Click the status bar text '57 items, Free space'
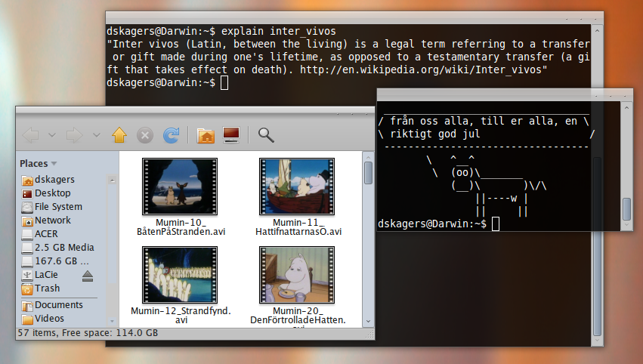643x364 pixels. (x=88, y=332)
